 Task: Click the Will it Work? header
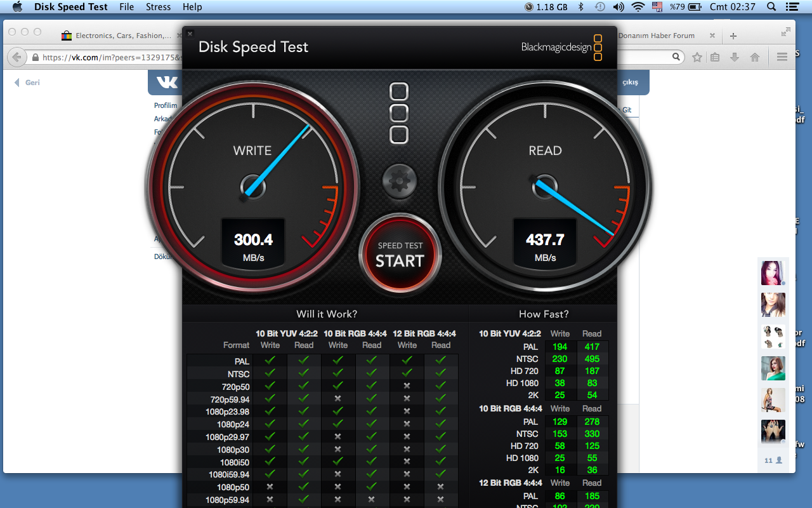pos(327,314)
